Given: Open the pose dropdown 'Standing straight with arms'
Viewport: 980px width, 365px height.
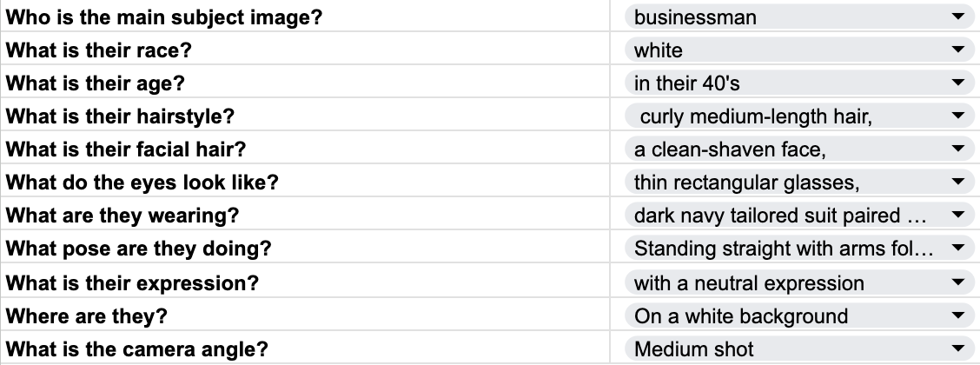Looking at the screenshot, I should pyautogui.click(x=958, y=249).
